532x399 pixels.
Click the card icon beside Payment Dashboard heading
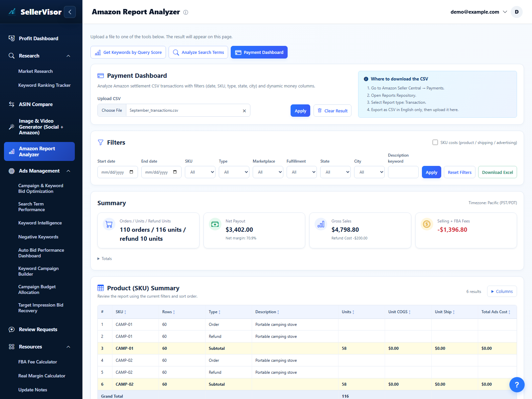(x=100, y=76)
